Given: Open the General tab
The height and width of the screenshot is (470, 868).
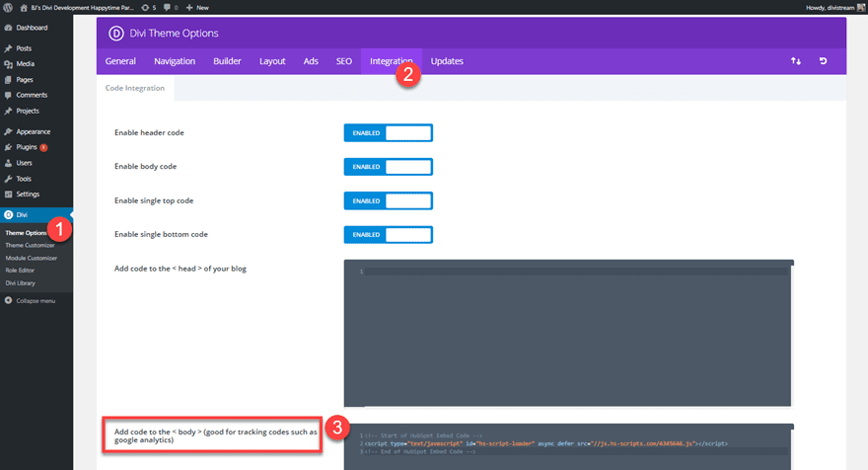Looking at the screenshot, I should tap(120, 61).
